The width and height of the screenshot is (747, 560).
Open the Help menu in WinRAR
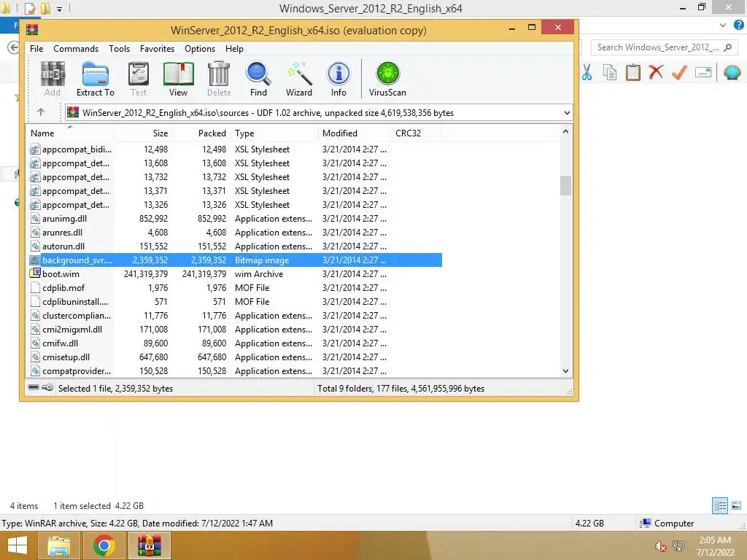[234, 49]
